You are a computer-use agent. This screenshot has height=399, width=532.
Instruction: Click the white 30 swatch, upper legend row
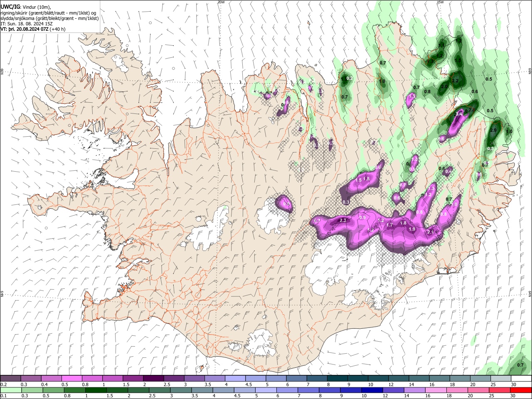(522, 378)
